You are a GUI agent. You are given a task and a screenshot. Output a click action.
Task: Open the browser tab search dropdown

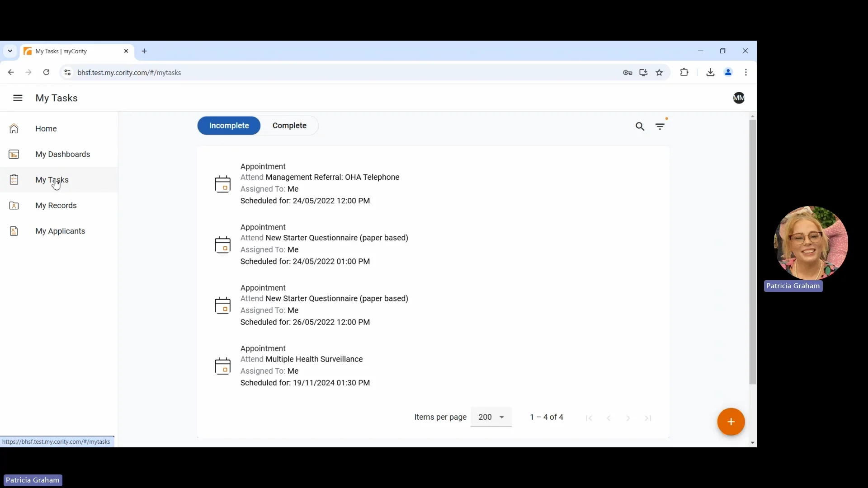click(x=9, y=51)
